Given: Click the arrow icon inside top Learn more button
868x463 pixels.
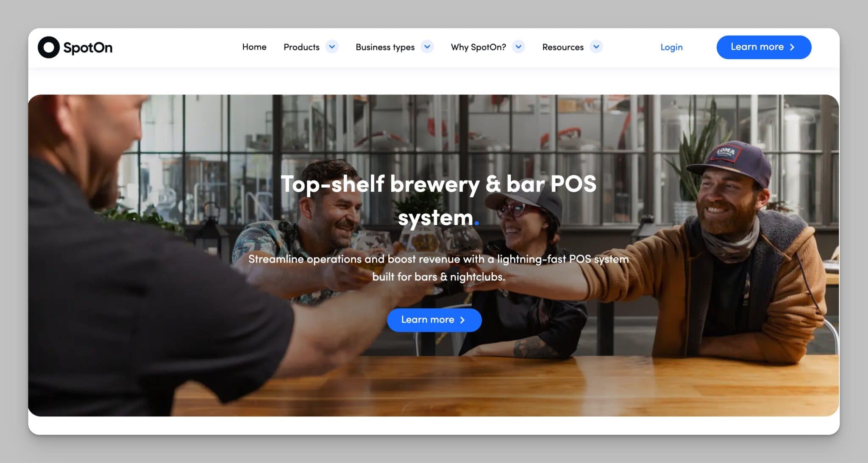Looking at the screenshot, I should [792, 47].
